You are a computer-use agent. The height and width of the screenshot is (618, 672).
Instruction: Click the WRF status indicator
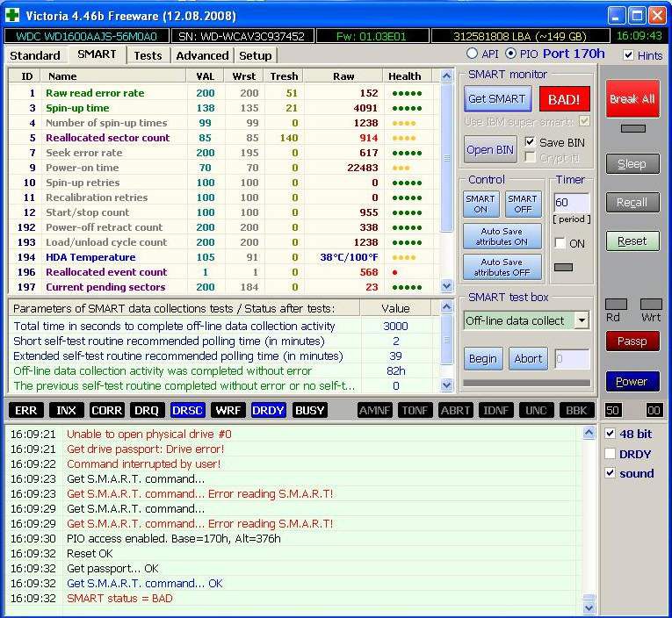coord(228,410)
